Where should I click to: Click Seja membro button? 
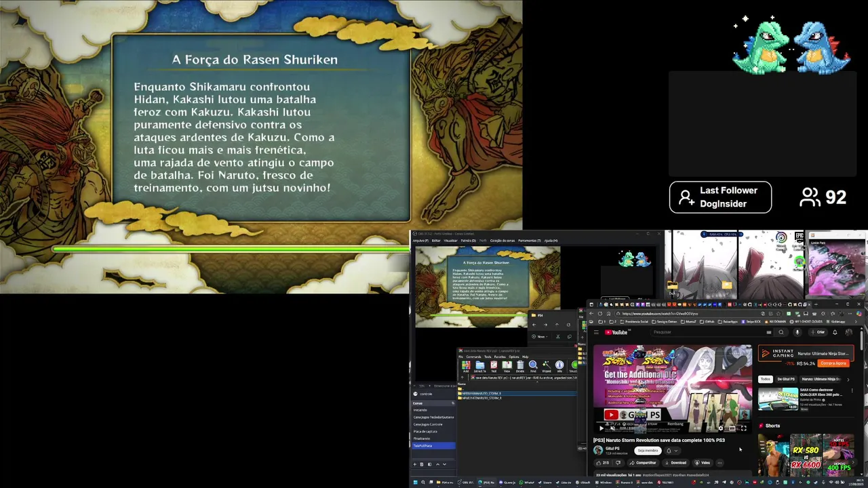point(648,451)
